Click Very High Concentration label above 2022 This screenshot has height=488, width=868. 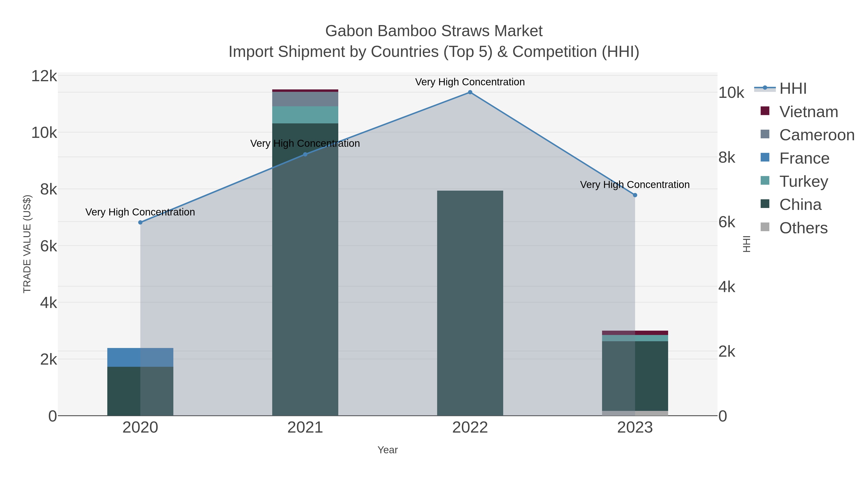[x=470, y=82]
